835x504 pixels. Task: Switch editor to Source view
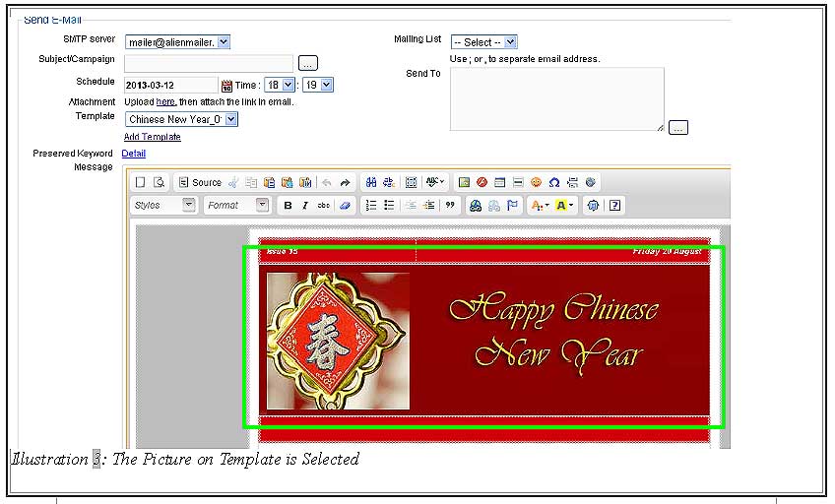tap(200, 182)
